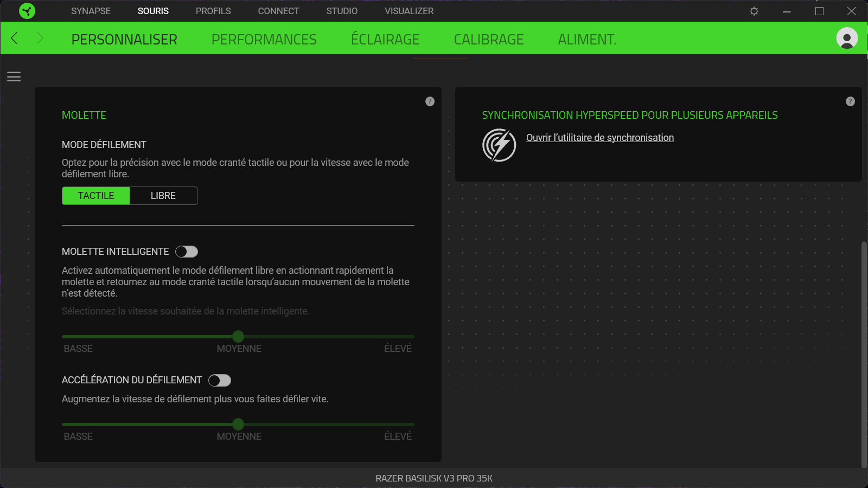Minimize the Synapse window
Viewport: 868px width, 488px height.
(x=787, y=11)
